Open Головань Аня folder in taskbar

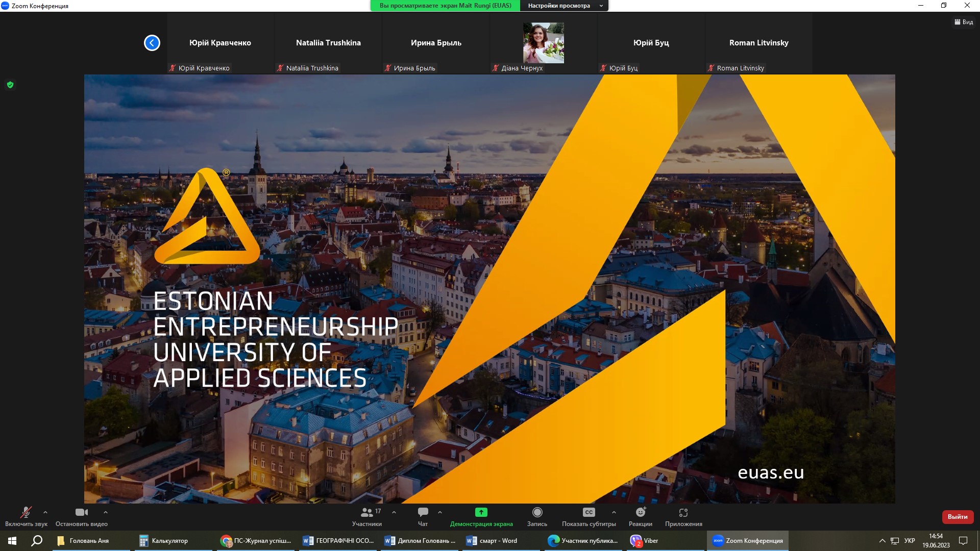click(x=92, y=541)
